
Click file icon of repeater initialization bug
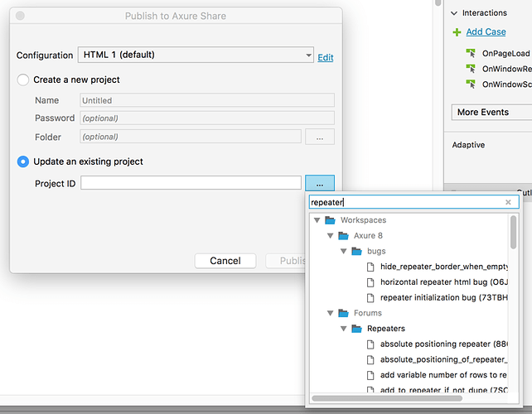point(370,298)
